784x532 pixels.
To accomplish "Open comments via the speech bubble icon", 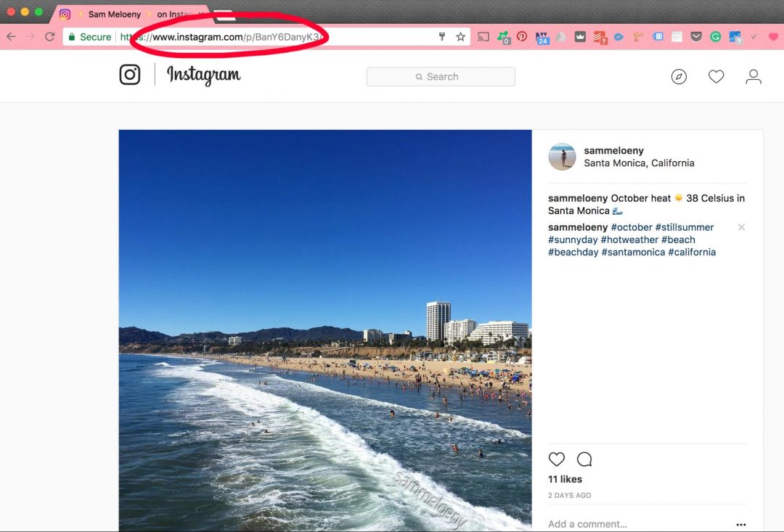I will pyautogui.click(x=584, y=459).
